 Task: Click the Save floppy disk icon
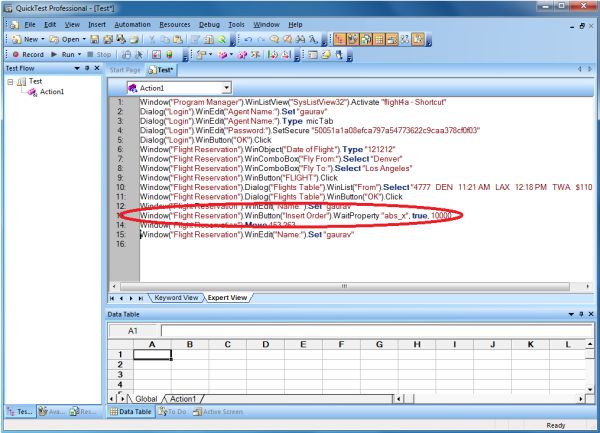click(95, 39)
